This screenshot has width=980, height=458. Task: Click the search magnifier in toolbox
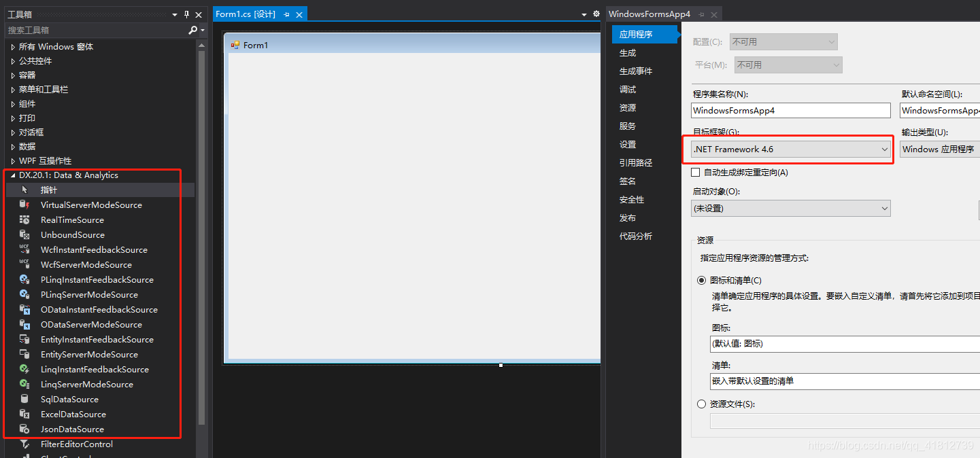coord(193,30)
